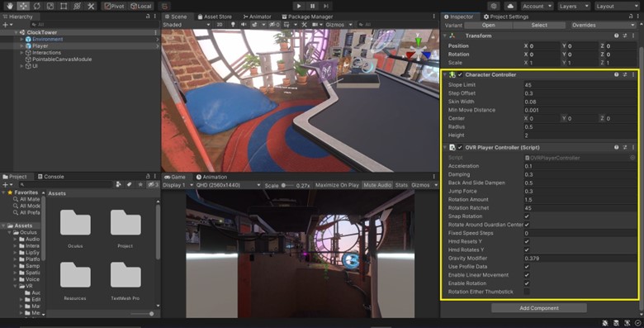
Task: Toggle Stats in Game view
Action: (x=401, y=185)
